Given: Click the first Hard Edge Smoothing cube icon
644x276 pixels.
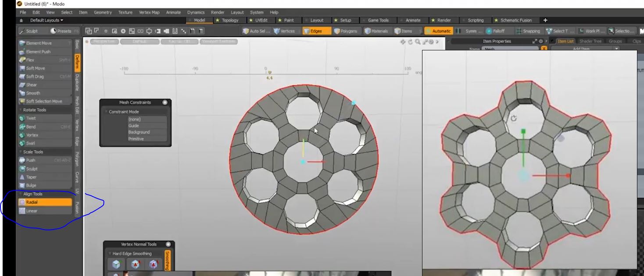Looking at the screenshot, I should coord(116,264).
